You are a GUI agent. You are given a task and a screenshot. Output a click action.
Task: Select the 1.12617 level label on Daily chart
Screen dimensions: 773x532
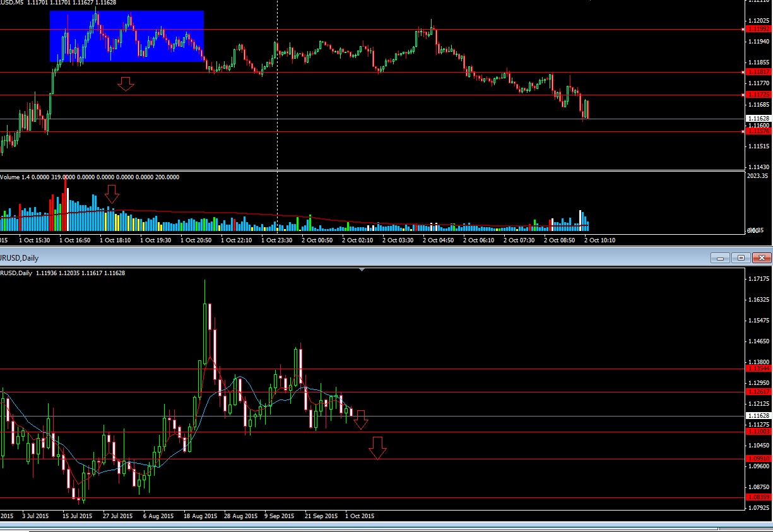757,392
